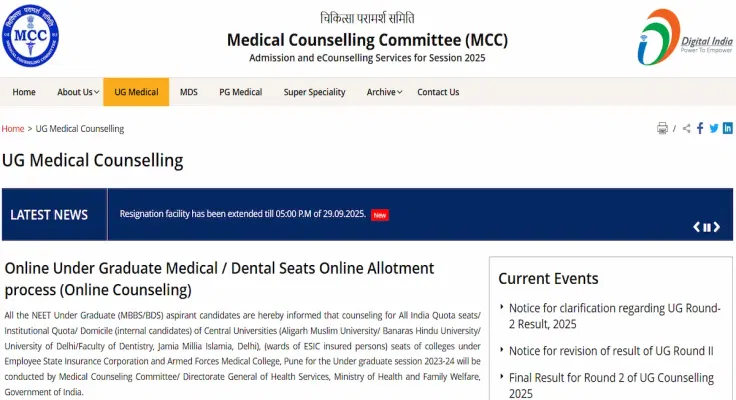Open Super Speciality menu item

314,92
